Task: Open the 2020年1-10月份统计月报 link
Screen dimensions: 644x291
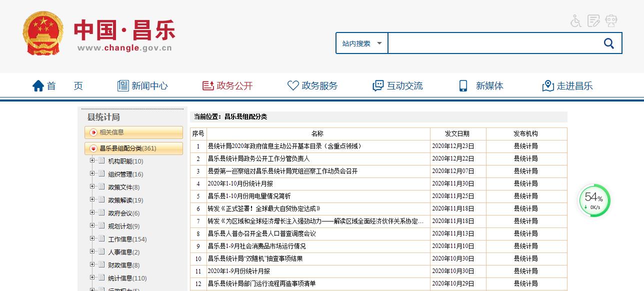Action: click(240, 183)
